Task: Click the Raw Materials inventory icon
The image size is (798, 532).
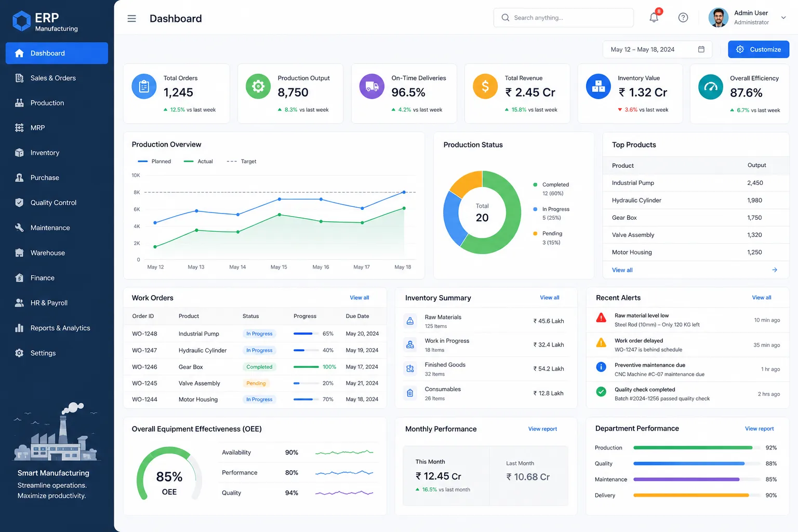Action: [410, 321]
